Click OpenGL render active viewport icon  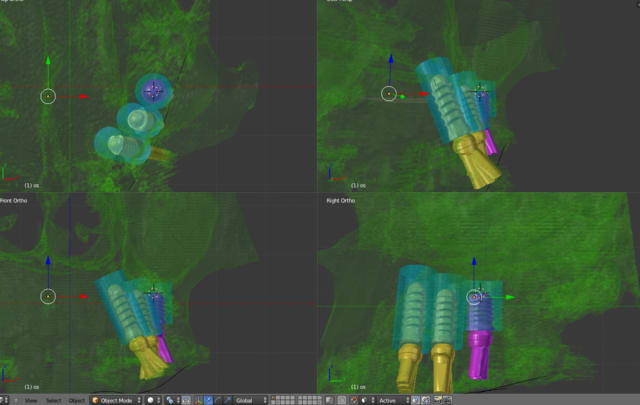coord(437,400)
